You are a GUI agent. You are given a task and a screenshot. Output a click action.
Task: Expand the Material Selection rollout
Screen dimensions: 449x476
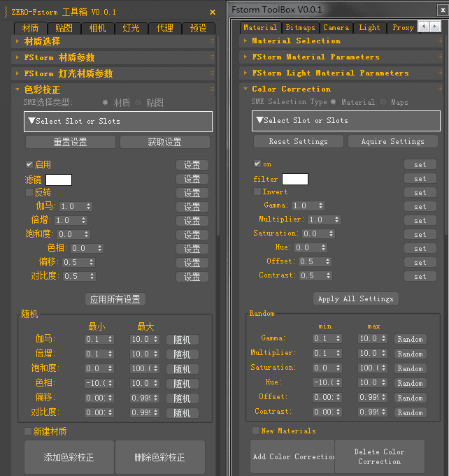coord(296,41)
